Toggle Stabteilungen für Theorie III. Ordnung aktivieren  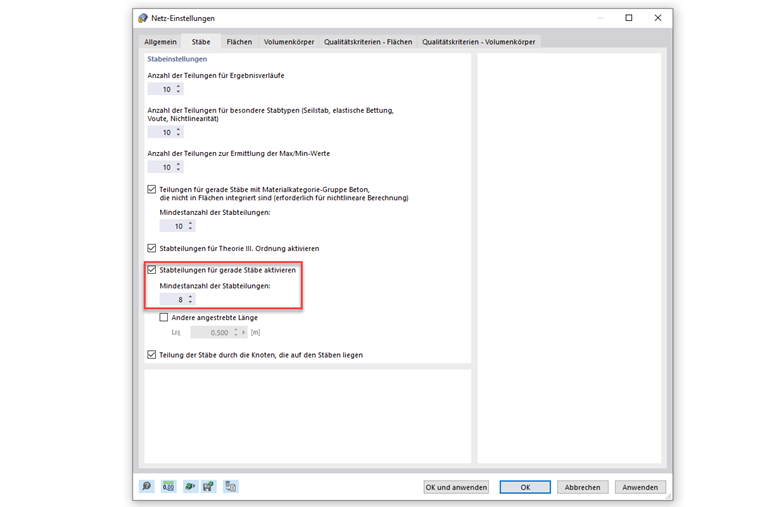(152, 248)
